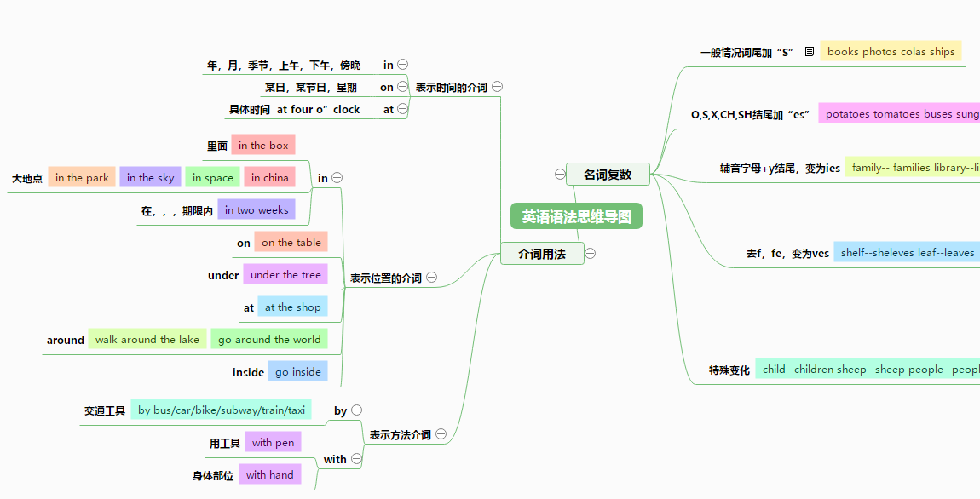This screenshot has height=499, width=980.
Task: Select the 在，，，期限内 topic
Action: (x=177, y=210)
